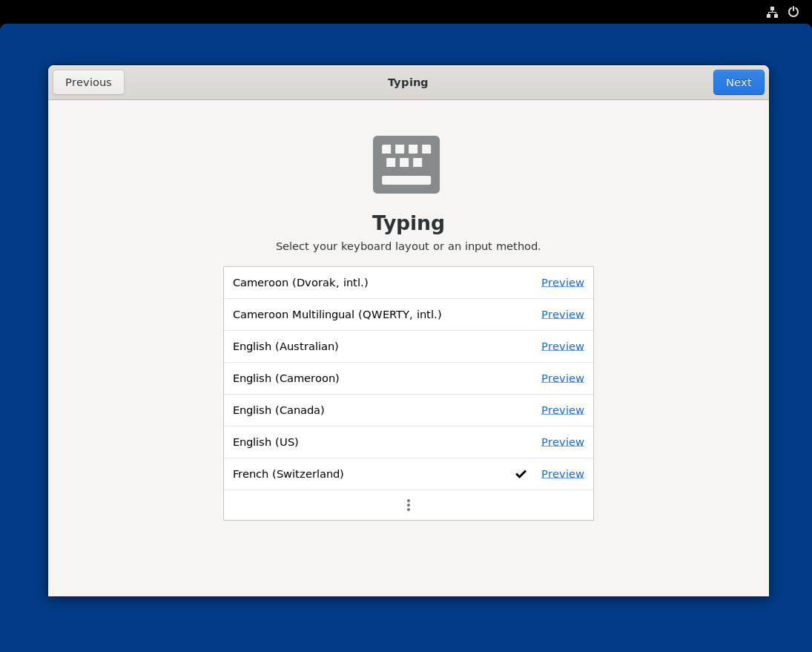Go to the Next setup page
This screenshot has height=652, width=812.
[738, 82]
